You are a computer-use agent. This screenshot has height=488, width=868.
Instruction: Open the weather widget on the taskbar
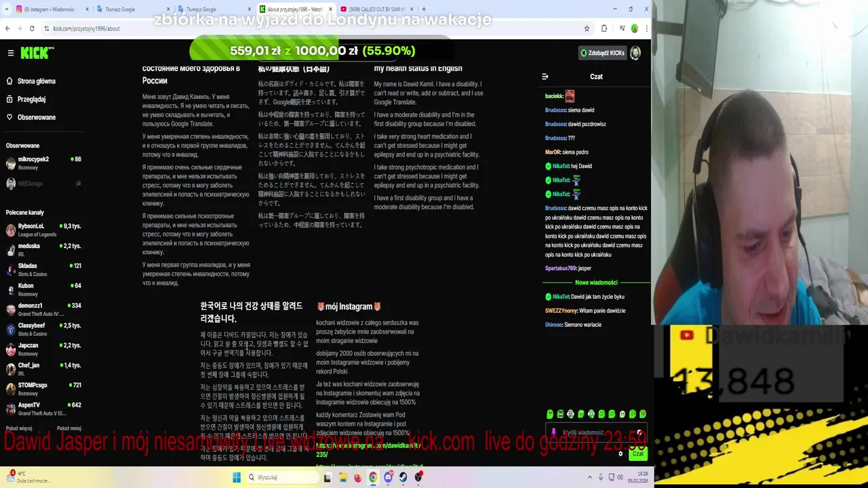[28, 477]
